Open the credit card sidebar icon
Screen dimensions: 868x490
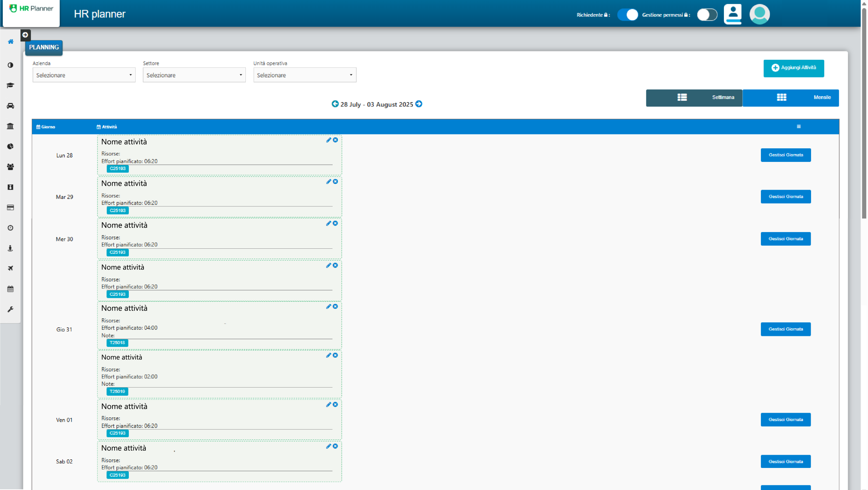pyautogui.click(x=11, y=208)
